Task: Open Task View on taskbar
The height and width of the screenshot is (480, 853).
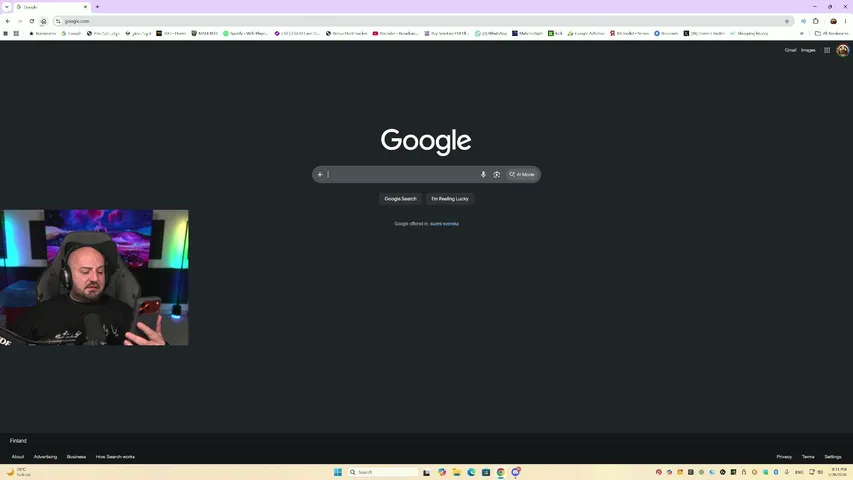Action: (x=426, y=472)
